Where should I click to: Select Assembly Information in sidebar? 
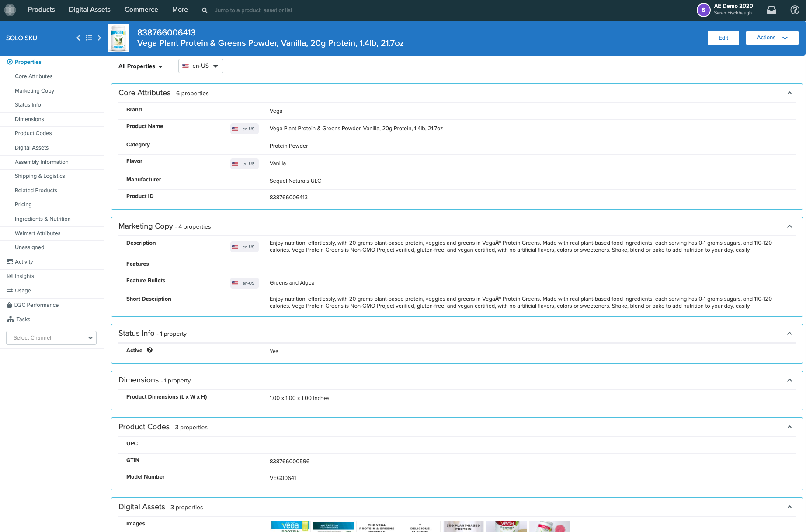point(42,162)
